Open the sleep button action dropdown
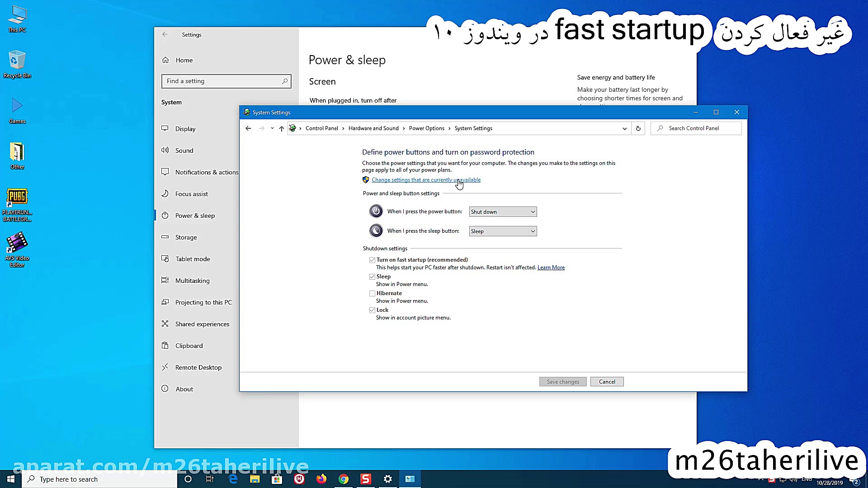Viewport: 868px width, 488px height. coord(502,231)
